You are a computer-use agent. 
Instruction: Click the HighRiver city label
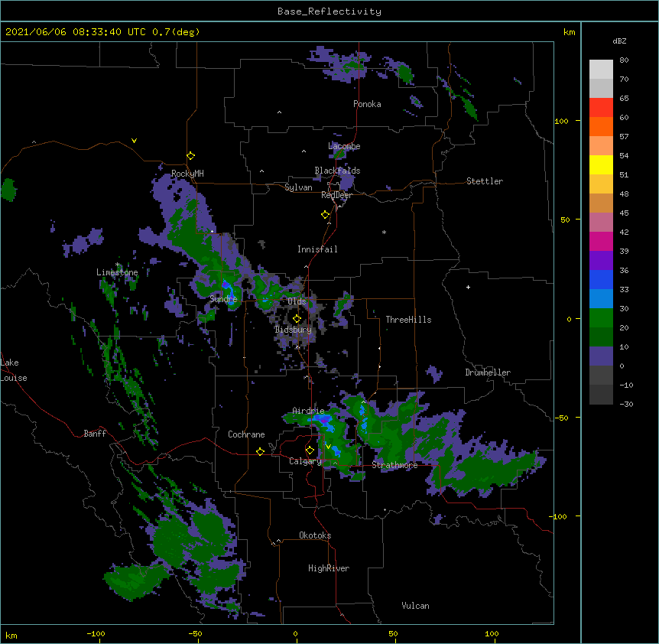(329, 568)
